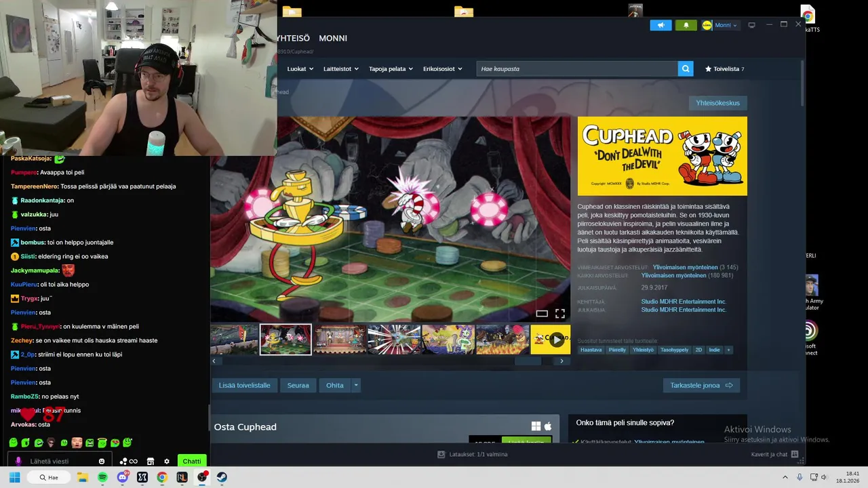
Task: Open Yhteisökeskus community hub button
Action: pyautogui.click(x=717, y=103)
